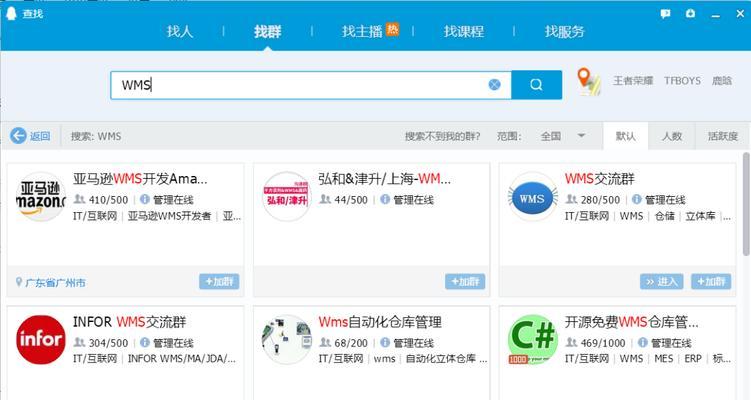Click 进入 on WMS交流群 card
The width and height of the screenshot is (751, 400).
661,282
